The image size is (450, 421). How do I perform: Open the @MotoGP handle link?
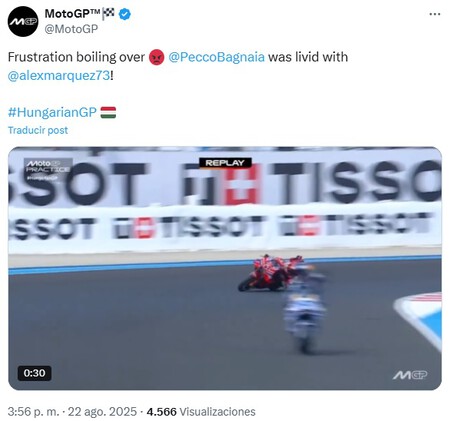coord(71,29)
